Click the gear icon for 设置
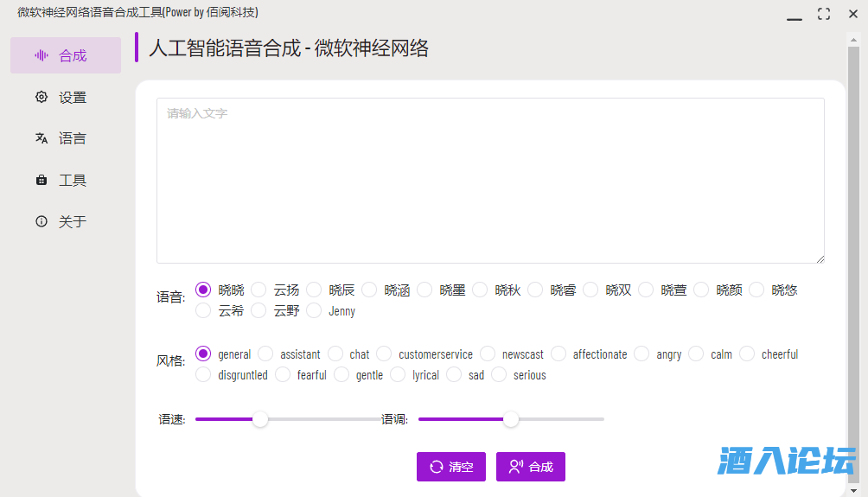This screenshot has width=868, height=497. tap(41, 97)
